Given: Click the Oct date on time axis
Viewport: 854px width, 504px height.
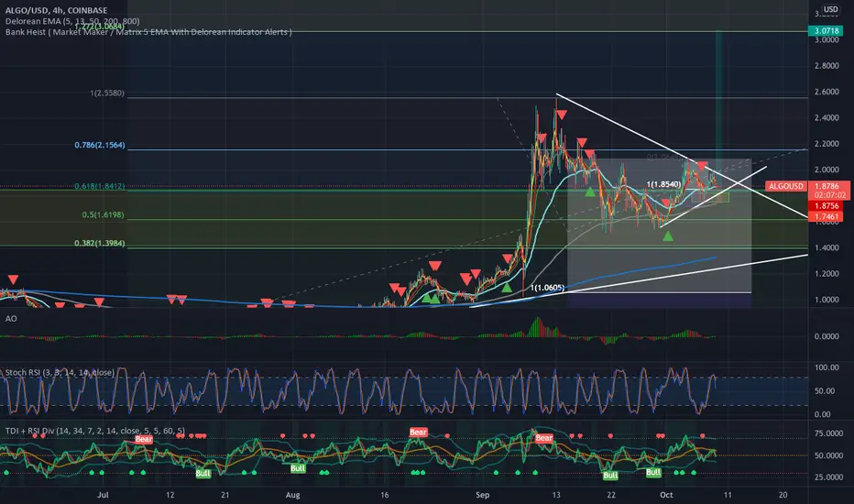Looking at the screenshot, I should tap(666, 495).
